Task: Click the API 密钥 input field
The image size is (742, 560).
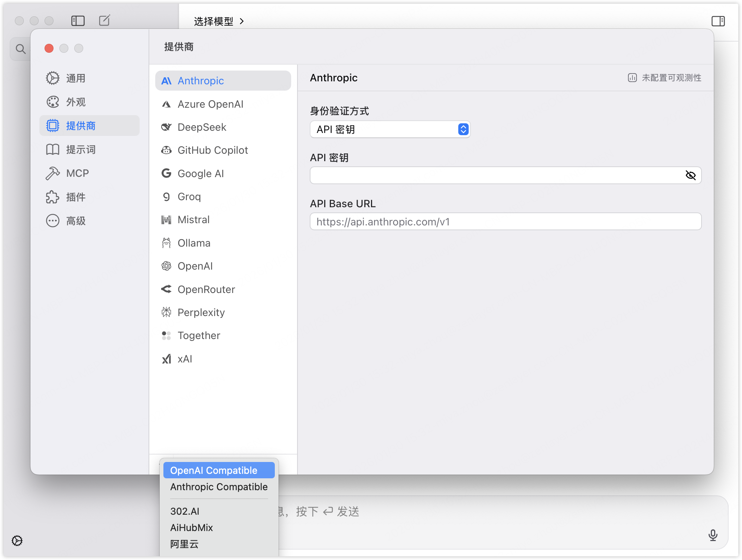Action: click(494, 175)
